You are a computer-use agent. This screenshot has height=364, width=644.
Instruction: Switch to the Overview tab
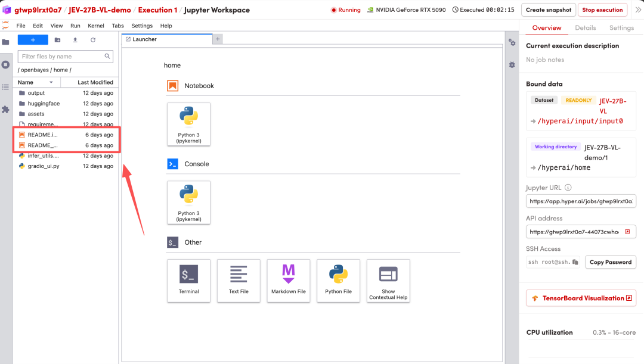[x=547, y=27]
